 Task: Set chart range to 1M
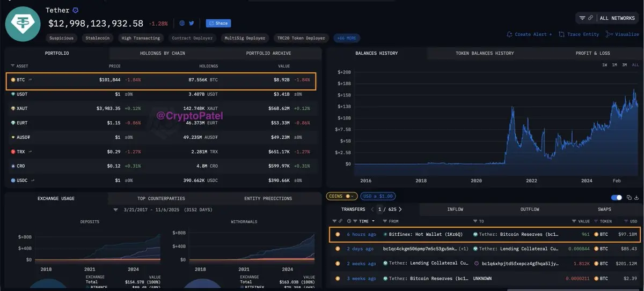(614, 65)
